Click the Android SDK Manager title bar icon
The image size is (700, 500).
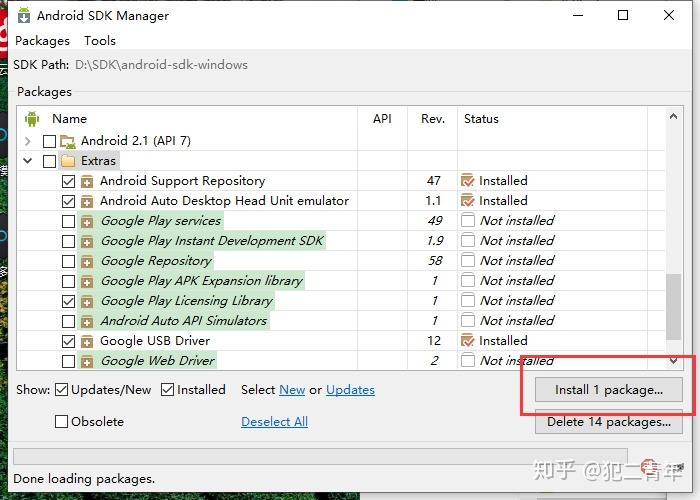[22, 16]
